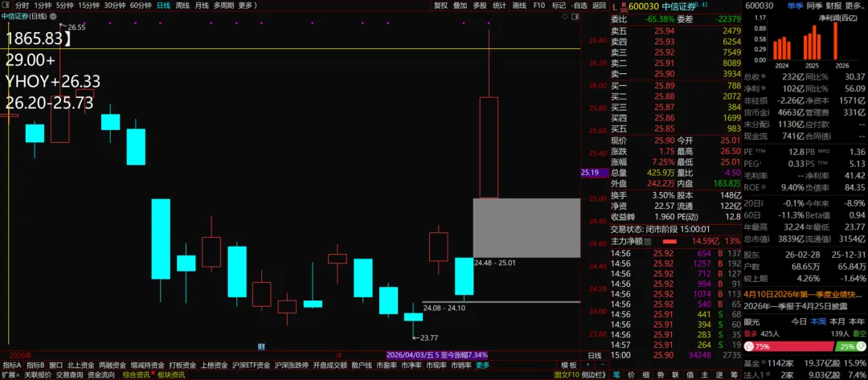Show 打板资金 indicator
The image size is (868, 380).
click(182, 365)
